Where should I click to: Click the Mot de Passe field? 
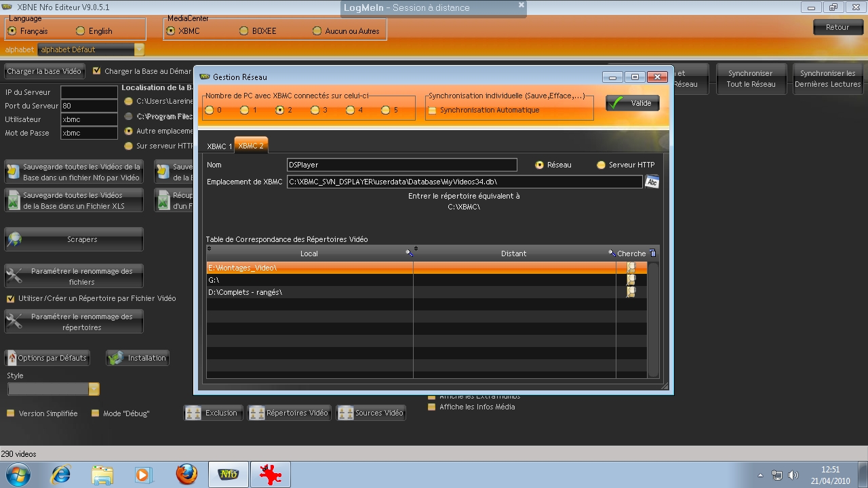(x=89, y=133)
